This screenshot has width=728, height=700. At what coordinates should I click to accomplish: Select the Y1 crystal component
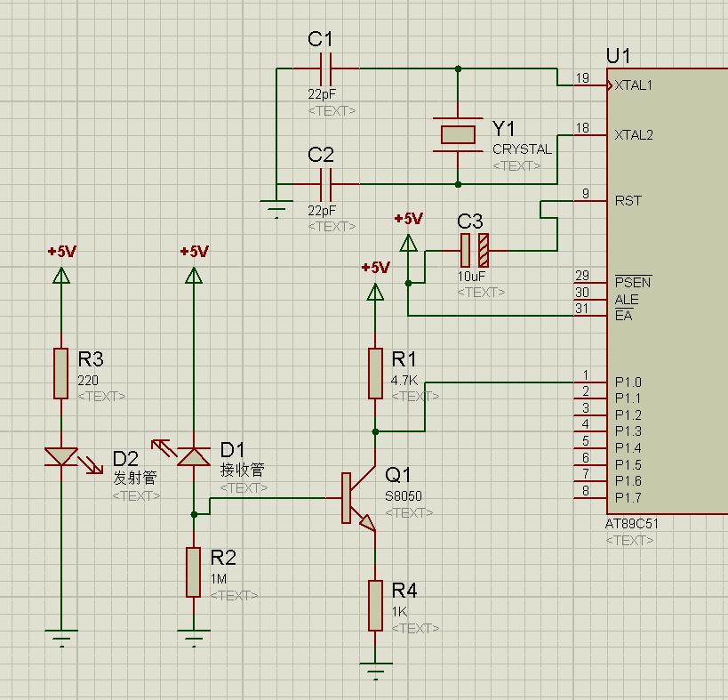pyautogui.click(x=458, y=134)
